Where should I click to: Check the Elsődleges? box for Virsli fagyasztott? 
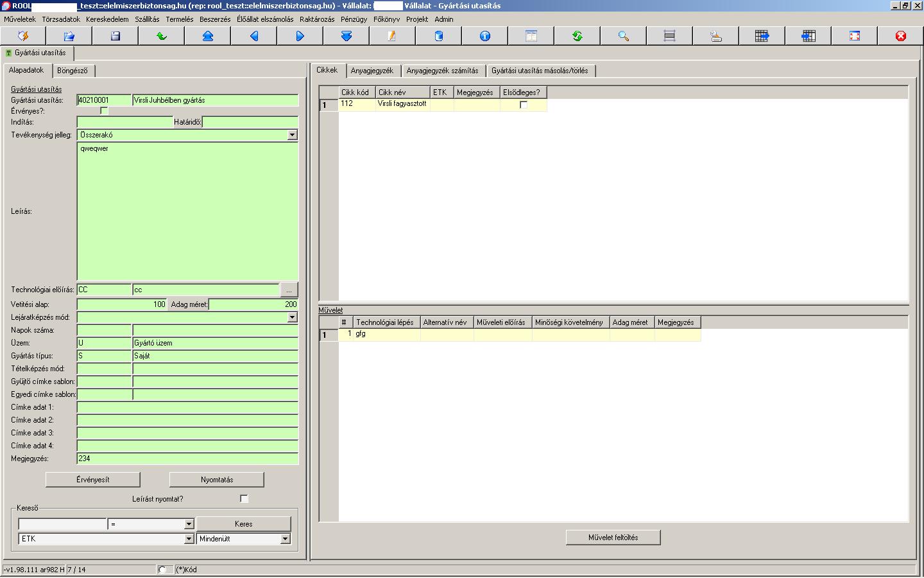tap(524, 105)
